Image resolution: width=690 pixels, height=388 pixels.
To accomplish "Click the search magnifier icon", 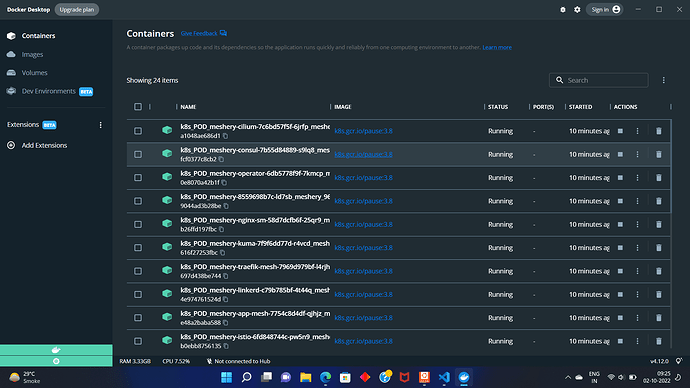I will point(559,80).
